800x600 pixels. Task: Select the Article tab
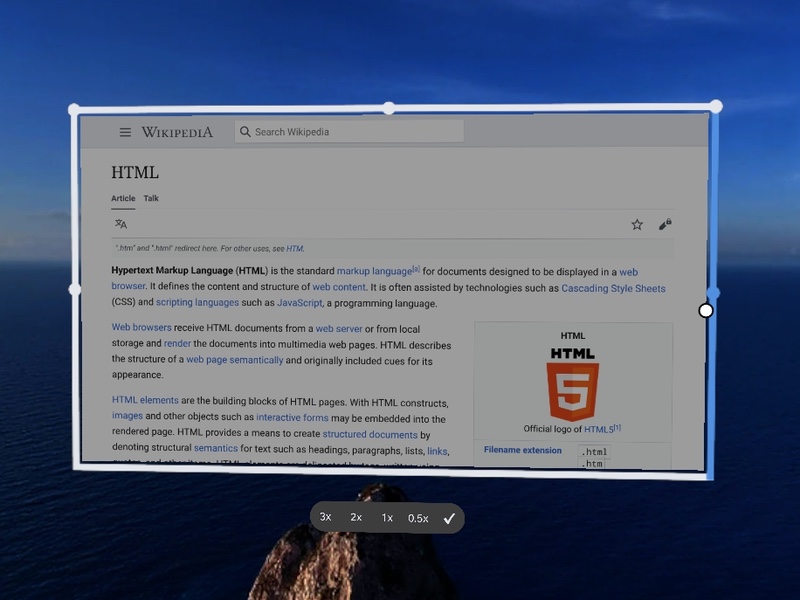pos(123,198)
